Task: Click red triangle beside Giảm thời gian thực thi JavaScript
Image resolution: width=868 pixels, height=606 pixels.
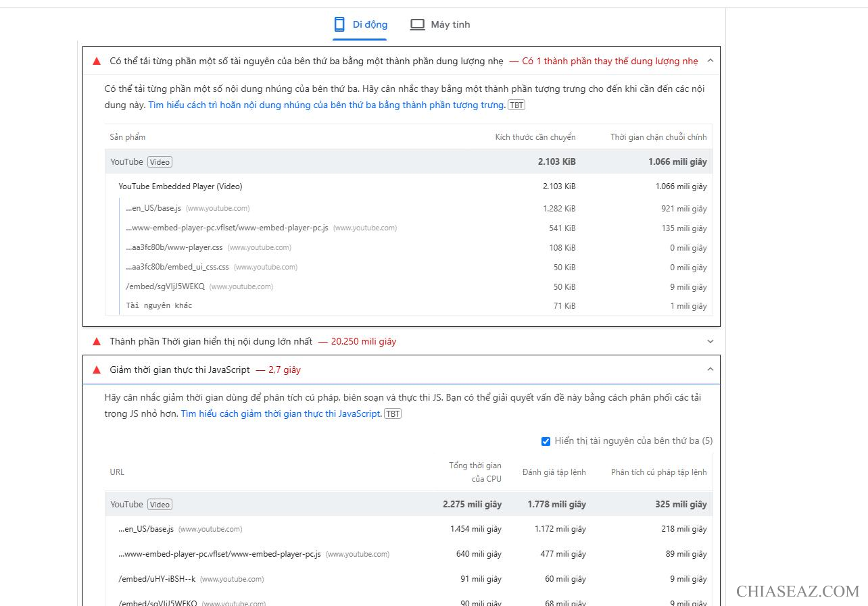Action: coord(97,370)
